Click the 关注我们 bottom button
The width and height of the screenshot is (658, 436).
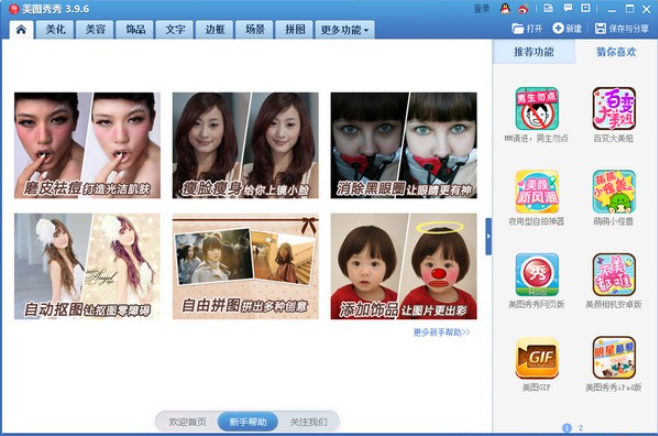click(x=308, y=422)
